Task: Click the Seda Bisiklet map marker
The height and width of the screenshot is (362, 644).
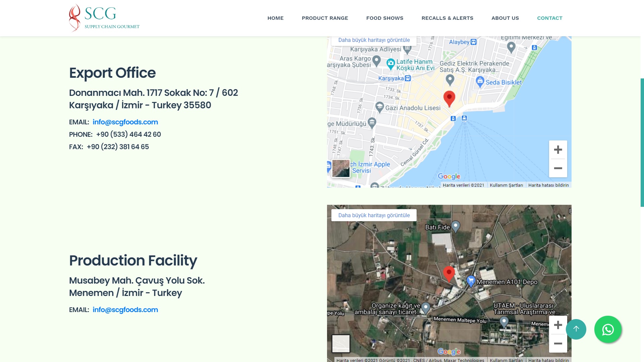Action: tap(480, 81)
